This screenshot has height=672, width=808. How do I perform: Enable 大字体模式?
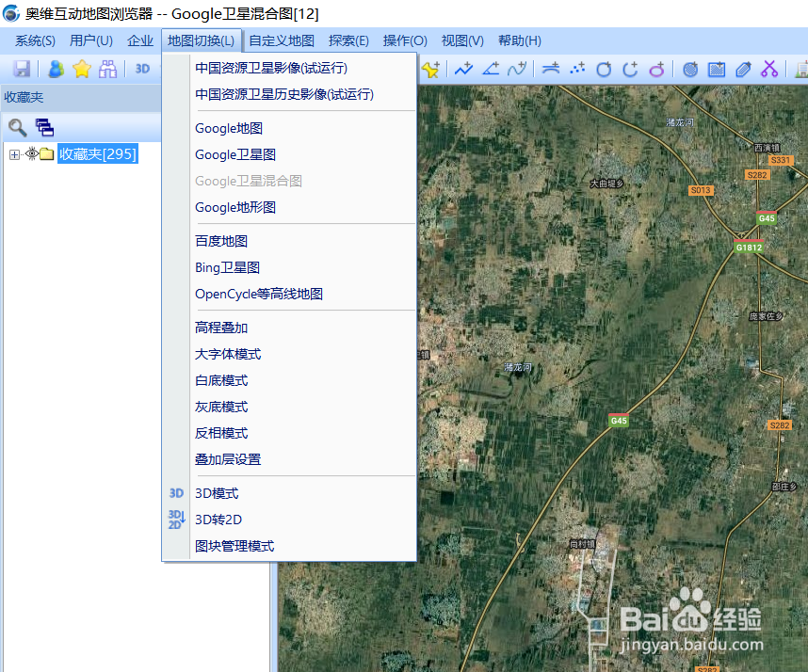(x=303, y=354)
